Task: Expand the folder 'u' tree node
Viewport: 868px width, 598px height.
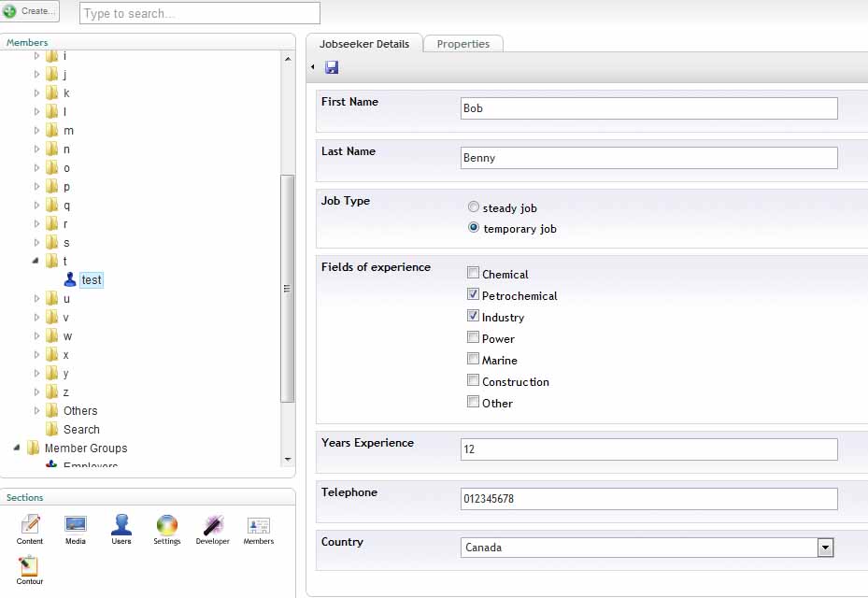Action: [x=37, y=299]
